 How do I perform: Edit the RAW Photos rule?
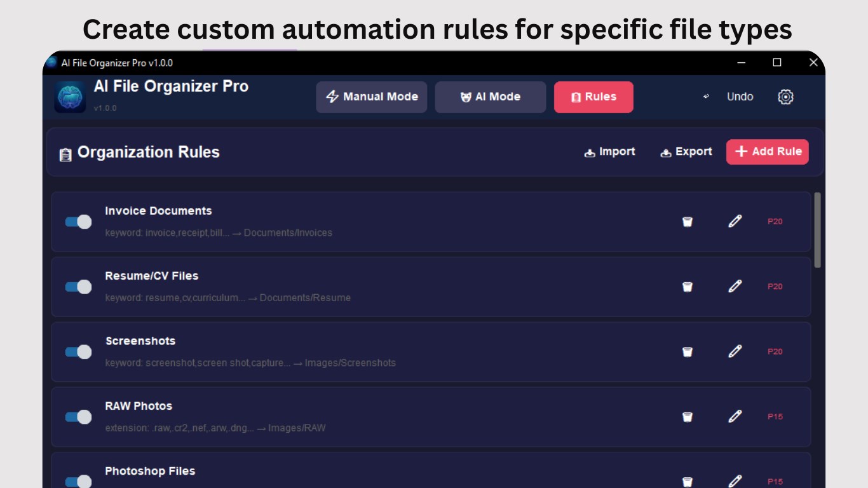(x=735, y=417)
